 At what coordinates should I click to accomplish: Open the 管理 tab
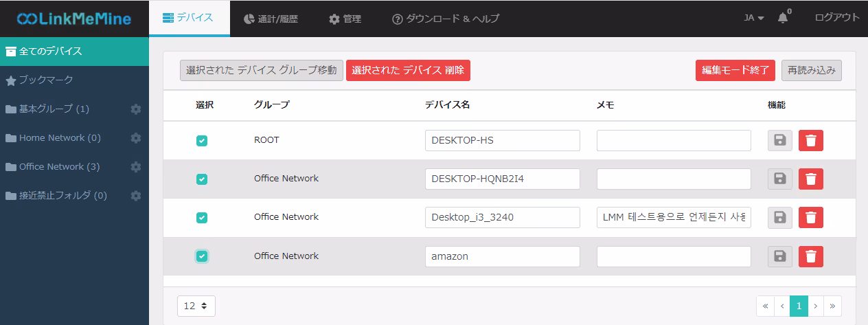tap(345, 19)
